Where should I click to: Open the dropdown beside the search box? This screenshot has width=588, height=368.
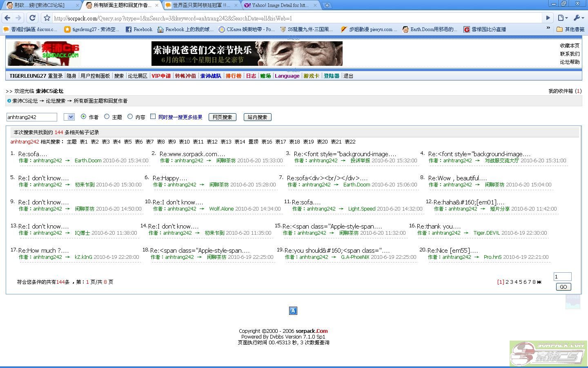(69, 117)
